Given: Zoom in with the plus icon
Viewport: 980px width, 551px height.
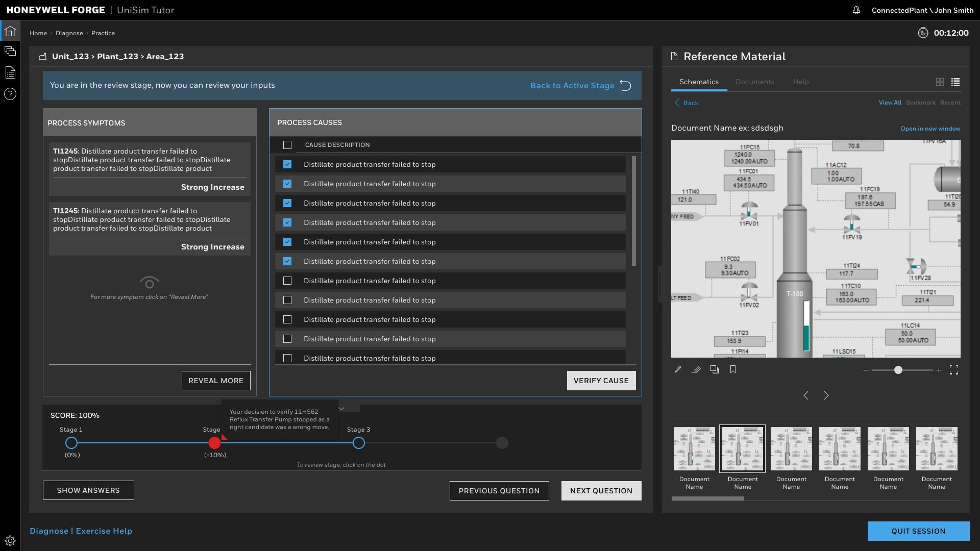Looking at the screenshot, I should tap(939, 370).
